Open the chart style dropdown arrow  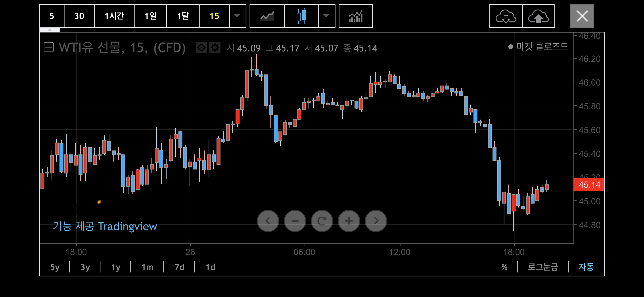pos(326,16)
